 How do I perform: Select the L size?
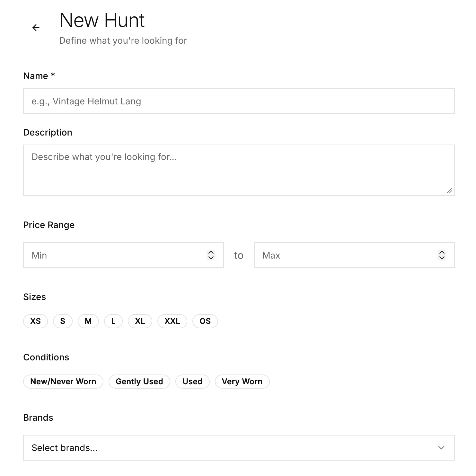coord(113,321)
